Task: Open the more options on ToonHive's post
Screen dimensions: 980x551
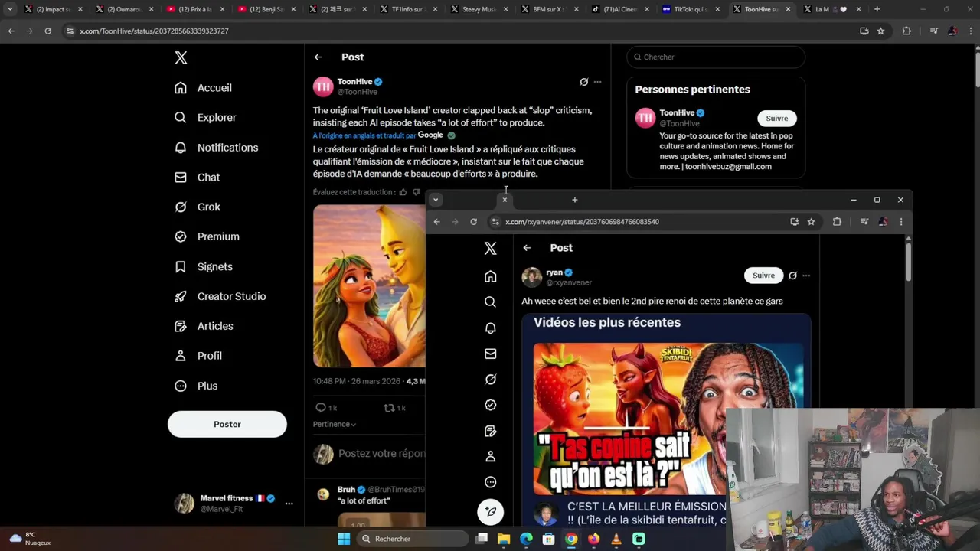Action: [x=597, y=82]
